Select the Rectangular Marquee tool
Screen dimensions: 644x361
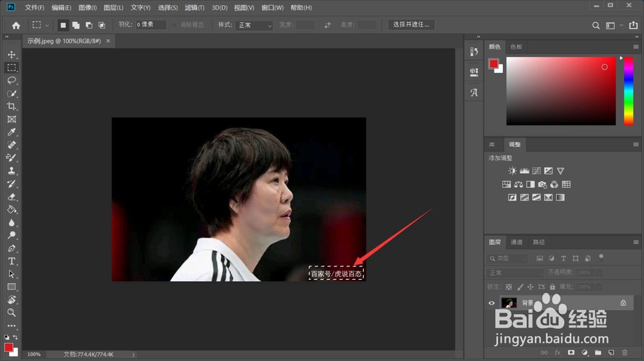point(12,68)
